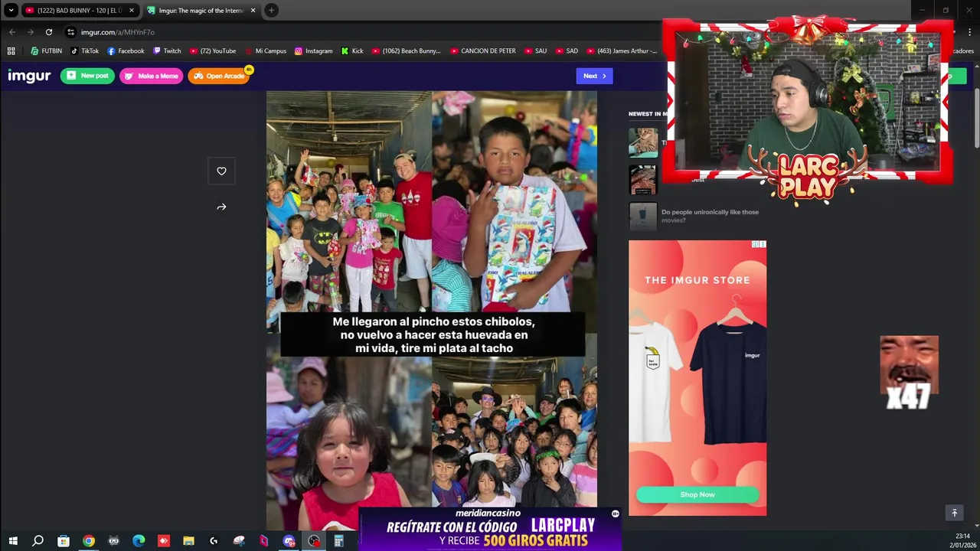Open the Beach Bunny bookmark

[x=407, y=51]
